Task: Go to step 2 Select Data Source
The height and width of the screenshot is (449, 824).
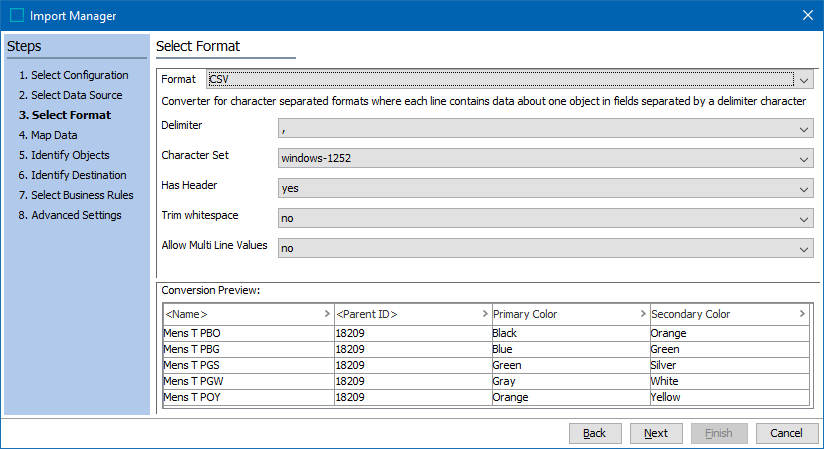Action: (70, 95)
